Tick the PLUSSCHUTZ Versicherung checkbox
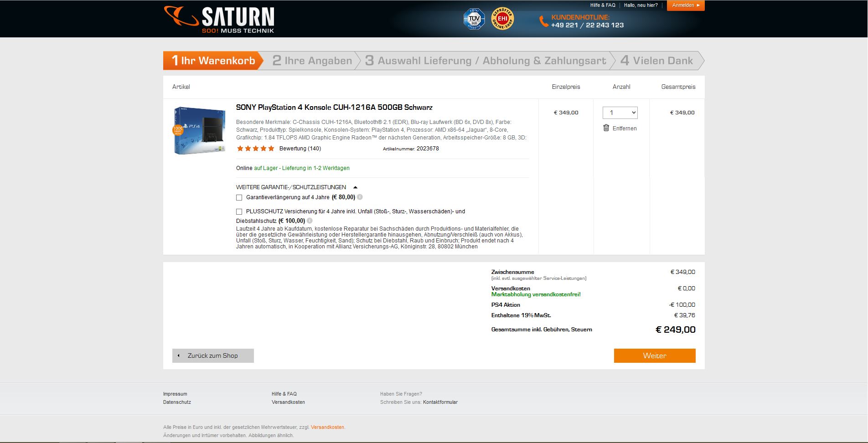The image size is (868, 443). point(239,211)
